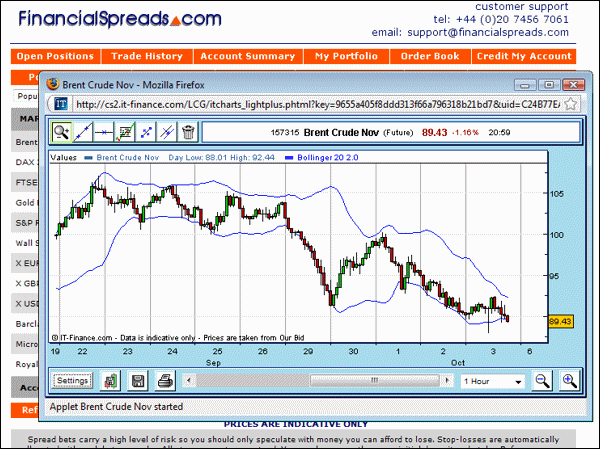Click the Day Low High legend text
This screenshot has width=600, height=449.
(x=222, y=157)
